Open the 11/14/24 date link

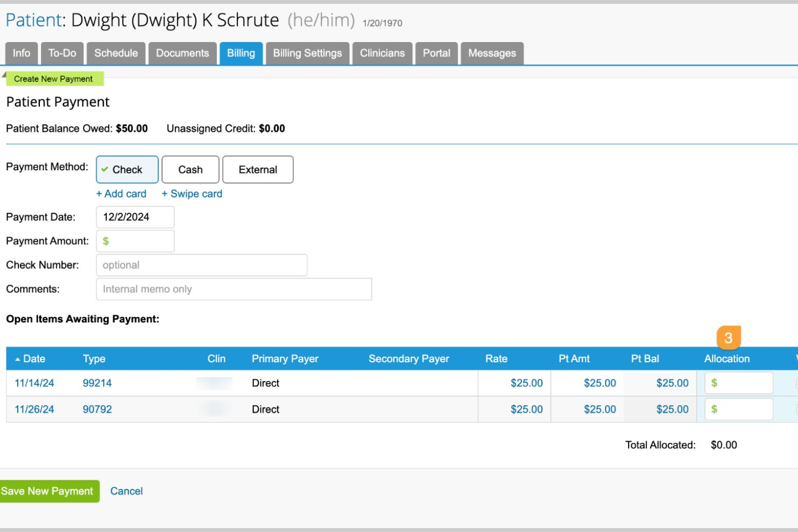34,383
